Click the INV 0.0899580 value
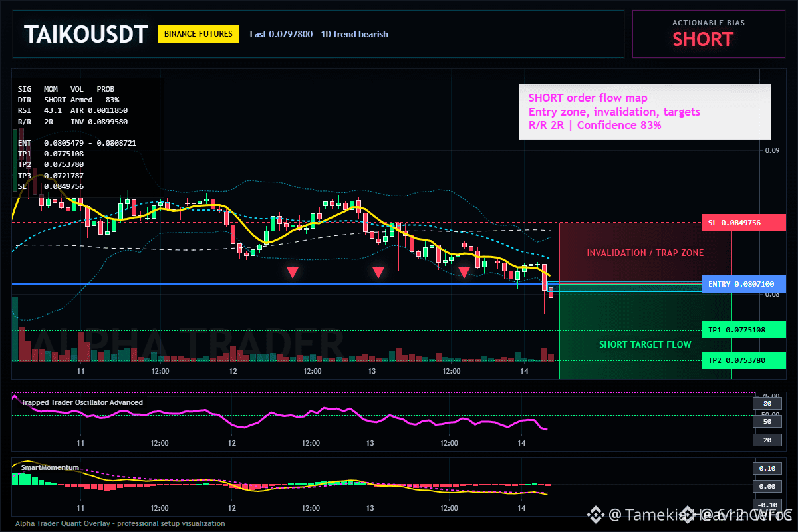Screen dimensions: 798x532 point(99,121)
